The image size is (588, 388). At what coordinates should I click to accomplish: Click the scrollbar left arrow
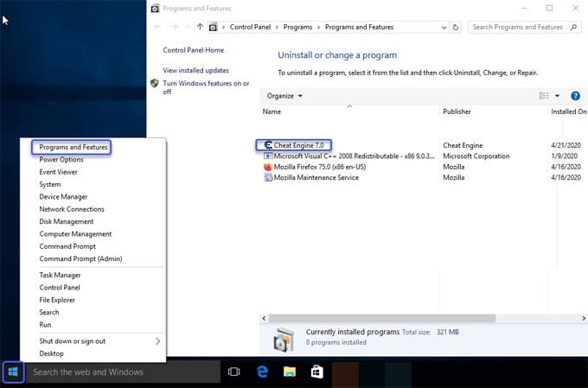point(264,318)
